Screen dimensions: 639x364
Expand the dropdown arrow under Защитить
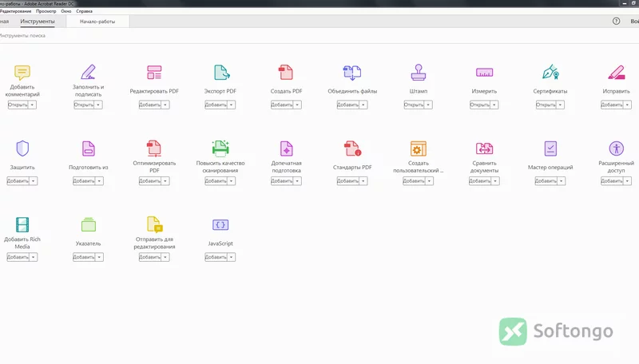click(x=33, y=181)
